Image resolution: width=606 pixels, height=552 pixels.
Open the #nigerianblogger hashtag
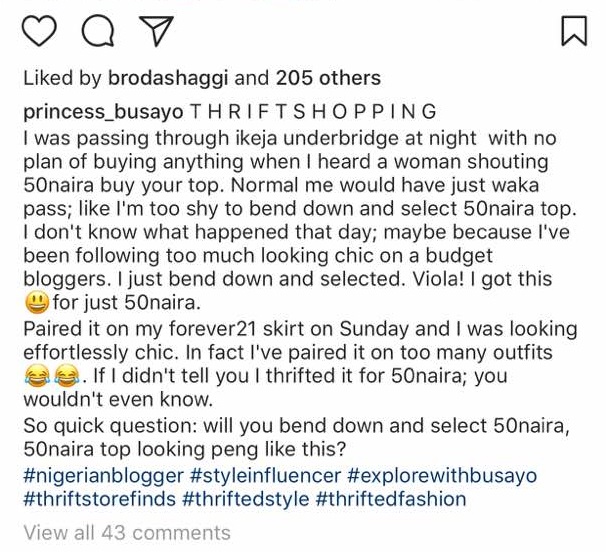click(103, 475)
